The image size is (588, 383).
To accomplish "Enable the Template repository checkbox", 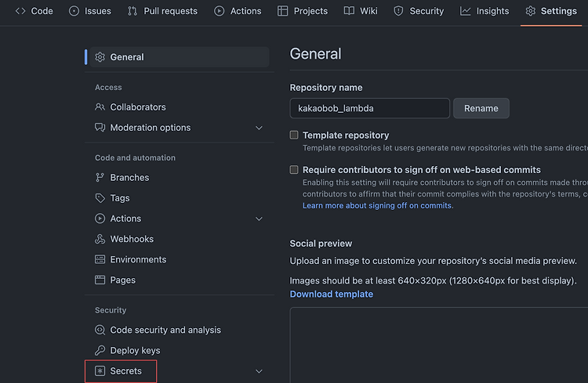I will 294,135.
